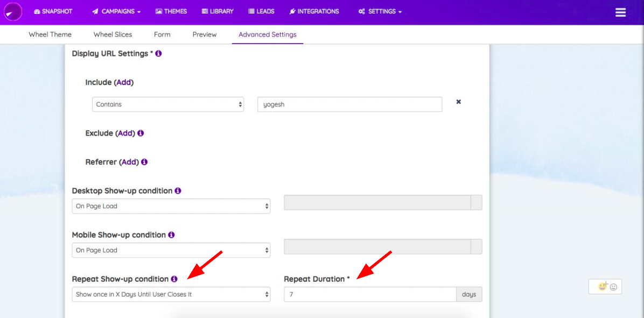644x318 pixels.
Task: Open the Preview tab
Action: coord(205,34)
